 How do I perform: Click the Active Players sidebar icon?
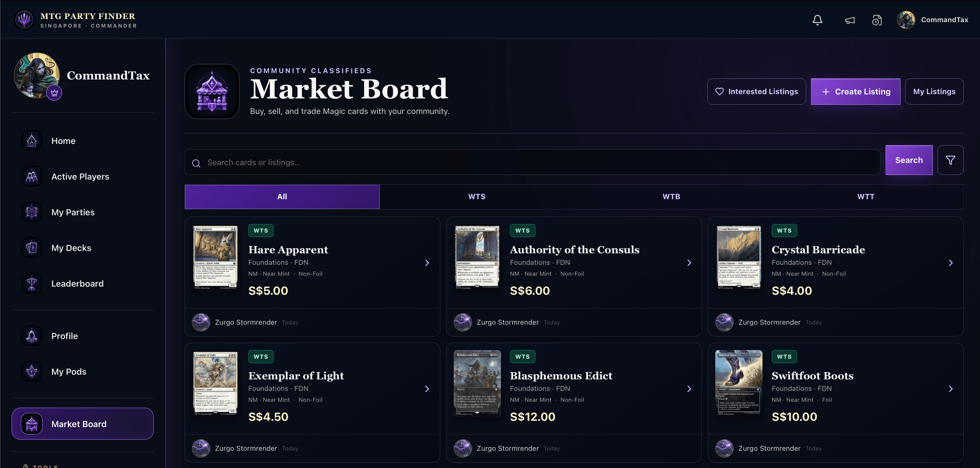coord(32,176)
